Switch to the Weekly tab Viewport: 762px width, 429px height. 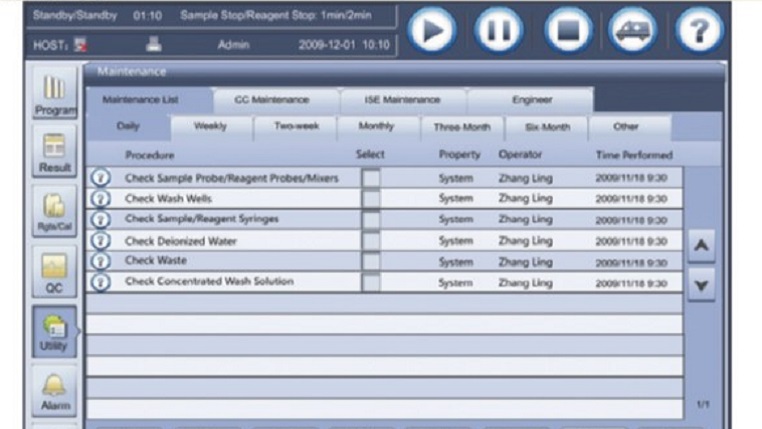[x=210, y=127]
